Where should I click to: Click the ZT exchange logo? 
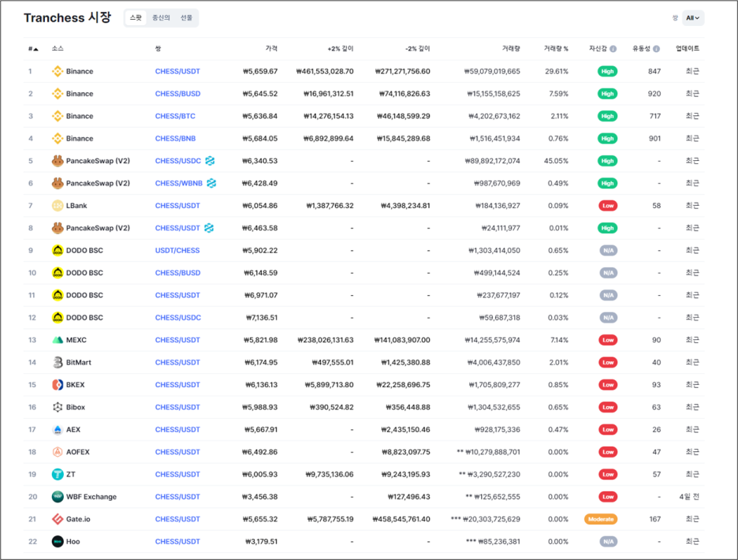coord(58,474)
